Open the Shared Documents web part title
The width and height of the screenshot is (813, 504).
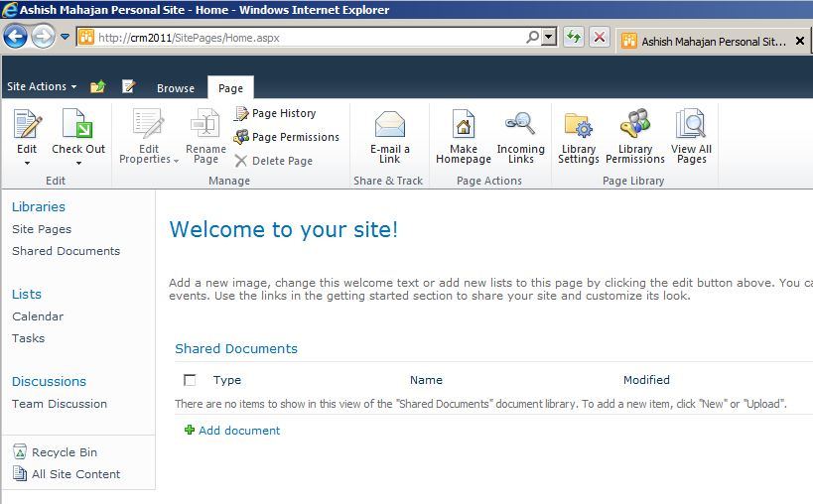pos(236,348)
